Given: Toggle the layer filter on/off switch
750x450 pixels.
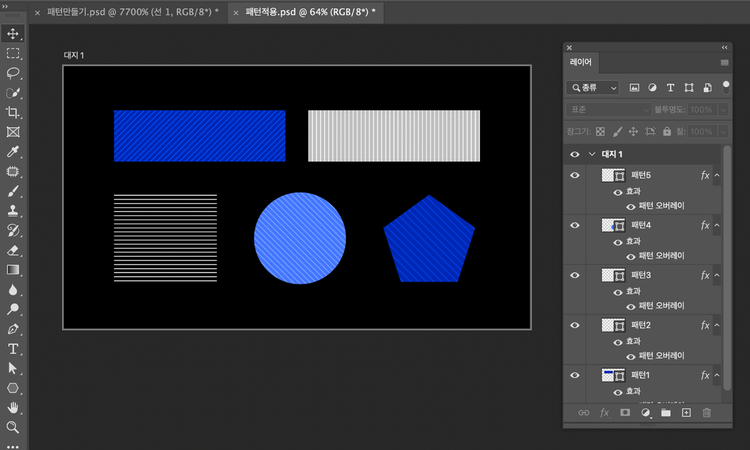Looking at the screenshot, I should (x=726, y=85).
